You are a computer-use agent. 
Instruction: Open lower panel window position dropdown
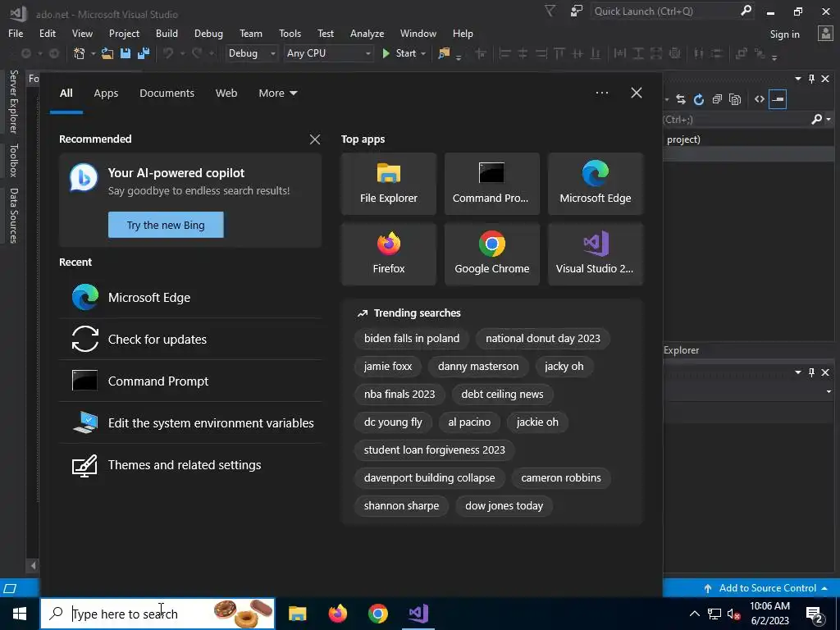tap(798, 372)
